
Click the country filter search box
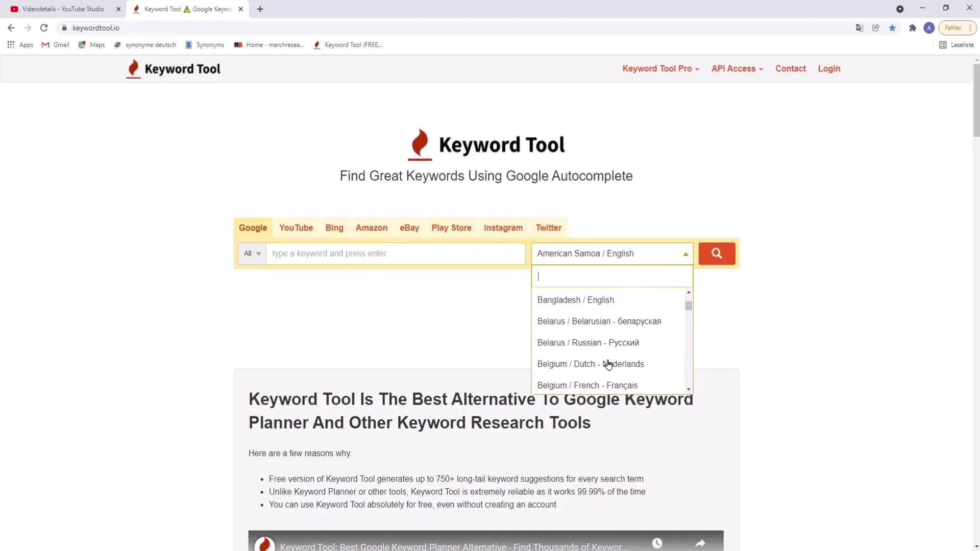[x=612, y=277]
